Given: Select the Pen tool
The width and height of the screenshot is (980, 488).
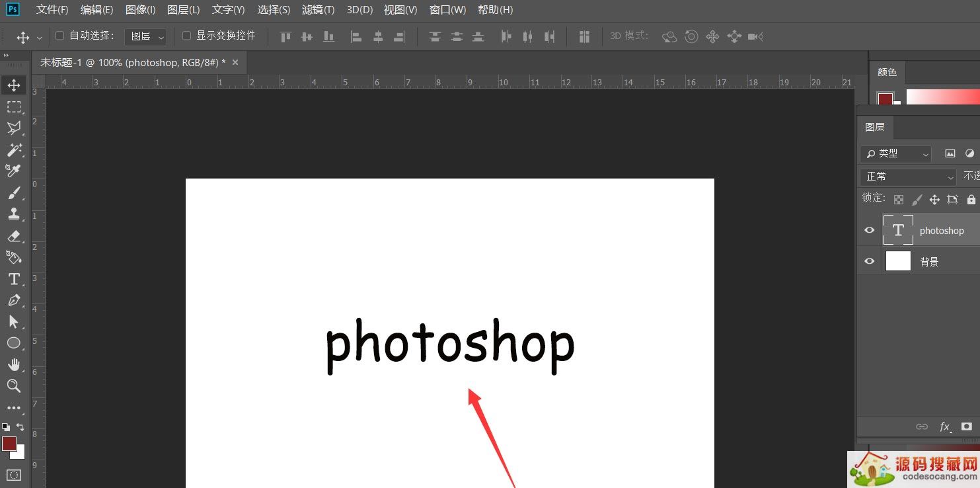Looking at the screenshot, I should coord(14,300).
